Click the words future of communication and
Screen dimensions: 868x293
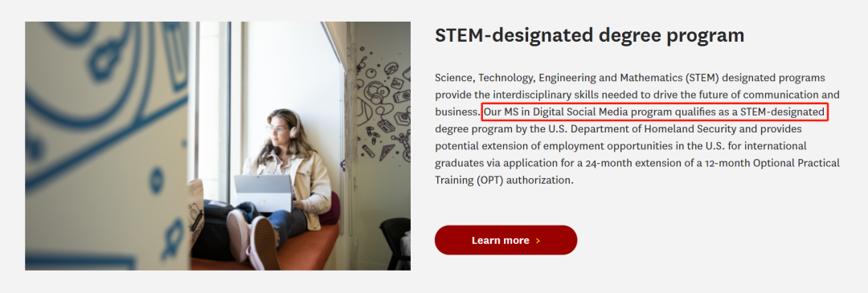(762, 95)
